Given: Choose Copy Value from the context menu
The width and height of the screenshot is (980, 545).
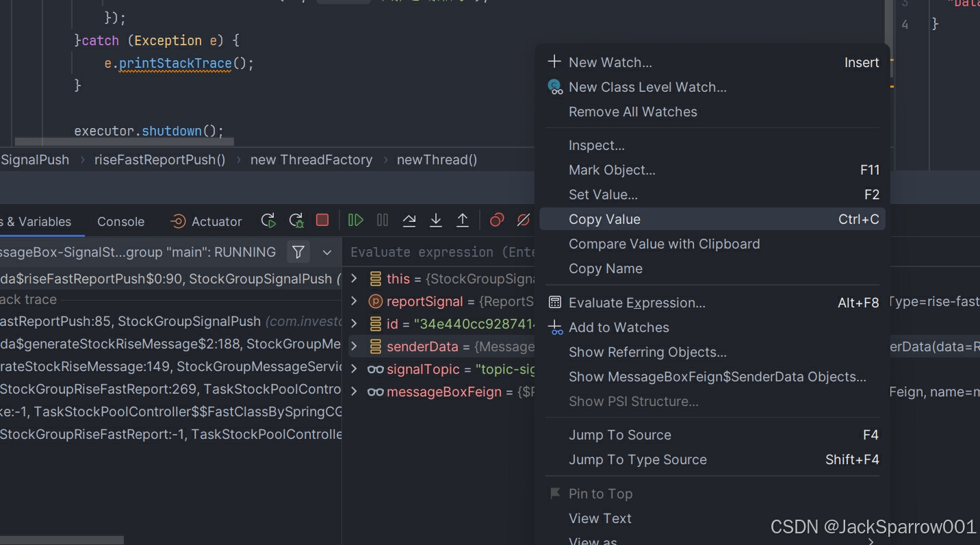Looking at the screenshot, I should click(604, 219).
